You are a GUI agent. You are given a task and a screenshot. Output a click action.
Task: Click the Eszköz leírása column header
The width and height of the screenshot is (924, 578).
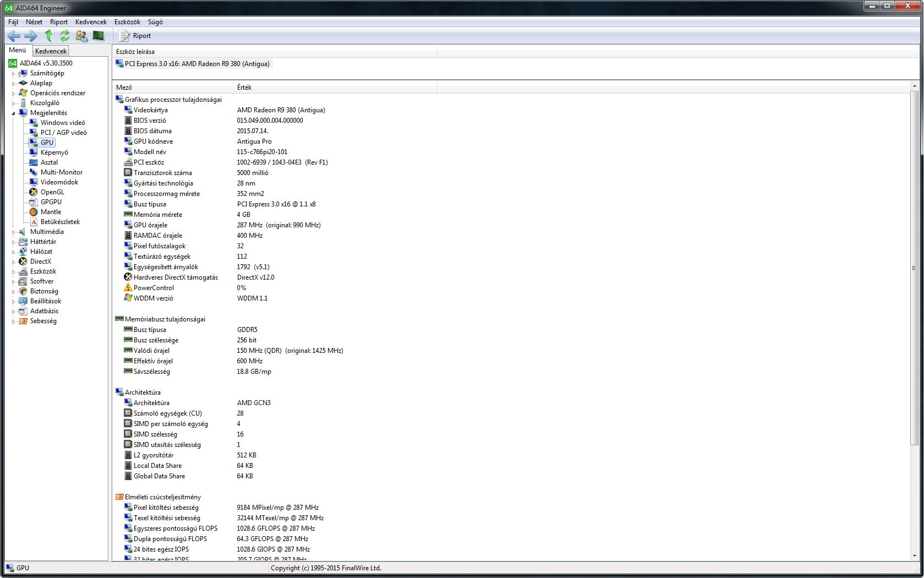pyautogui.click(x=275, y=52)
